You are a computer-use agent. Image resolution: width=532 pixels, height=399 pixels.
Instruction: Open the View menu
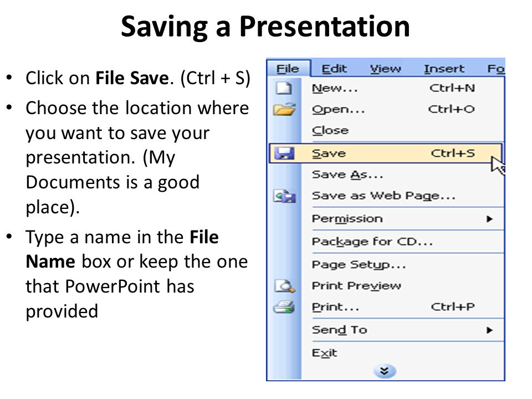click(x=386, y=69)
